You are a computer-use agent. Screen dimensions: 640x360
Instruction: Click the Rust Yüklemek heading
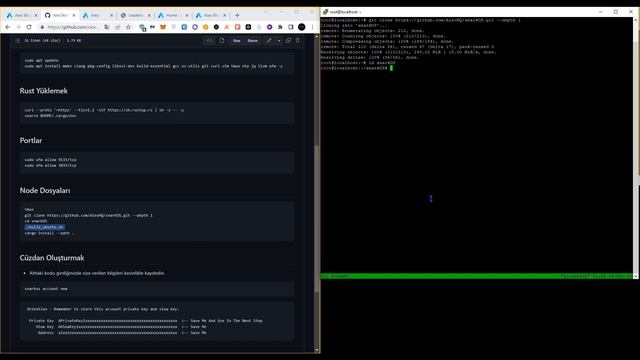pos(44,91)
